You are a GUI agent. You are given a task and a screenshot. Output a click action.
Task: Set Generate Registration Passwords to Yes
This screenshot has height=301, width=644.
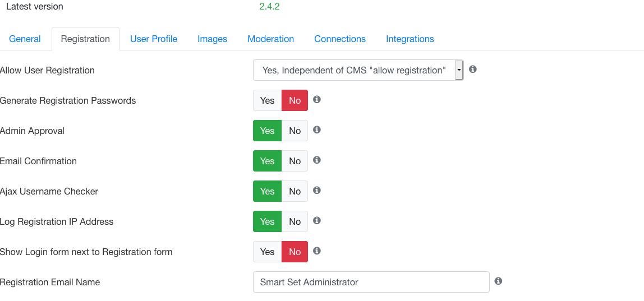pyautogui.click(x=268, y=100)
